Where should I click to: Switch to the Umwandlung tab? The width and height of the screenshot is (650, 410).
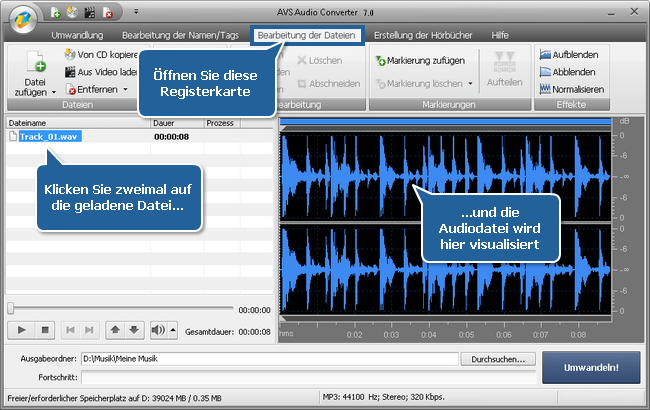pos(77,35)
